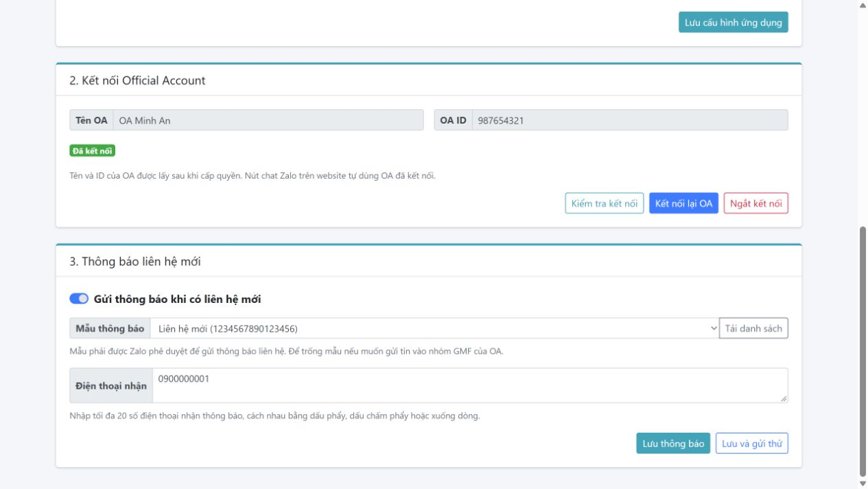Click the Đã kết nối status badge
This screenshot has height=489, width=868.
[93, 151]
